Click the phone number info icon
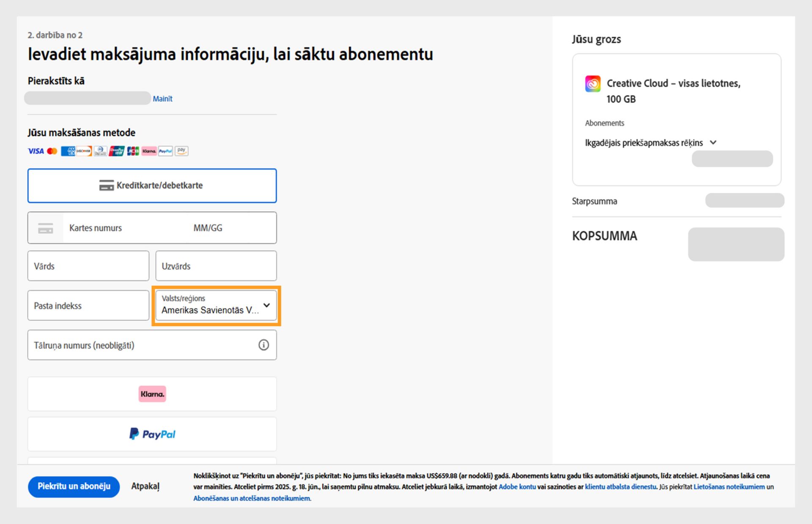 pos(263,345)
